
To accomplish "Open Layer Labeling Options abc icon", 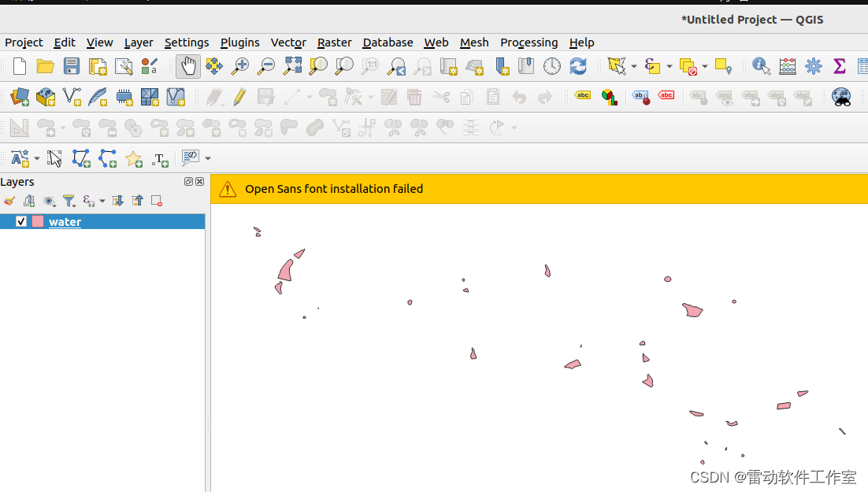I will 583,95.
